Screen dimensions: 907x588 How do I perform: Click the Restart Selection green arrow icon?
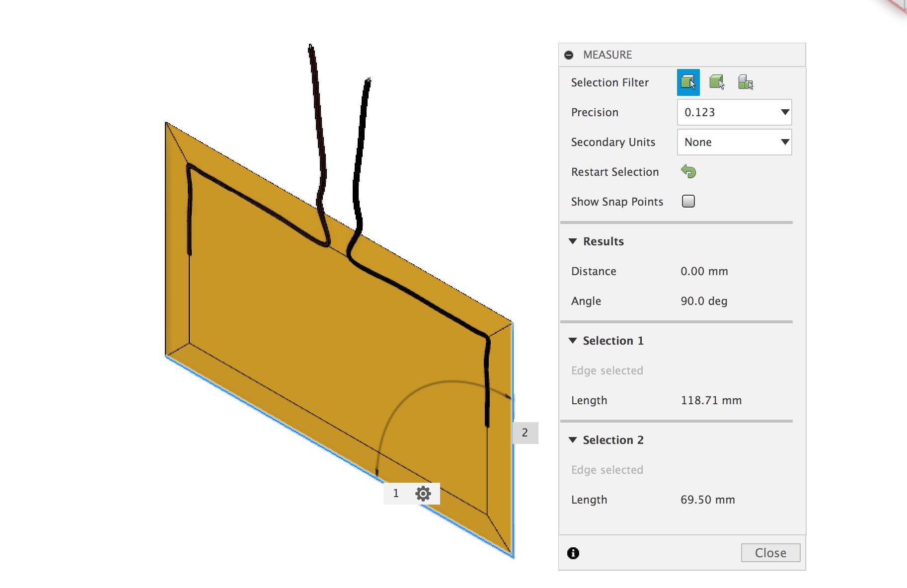(688, 172)
